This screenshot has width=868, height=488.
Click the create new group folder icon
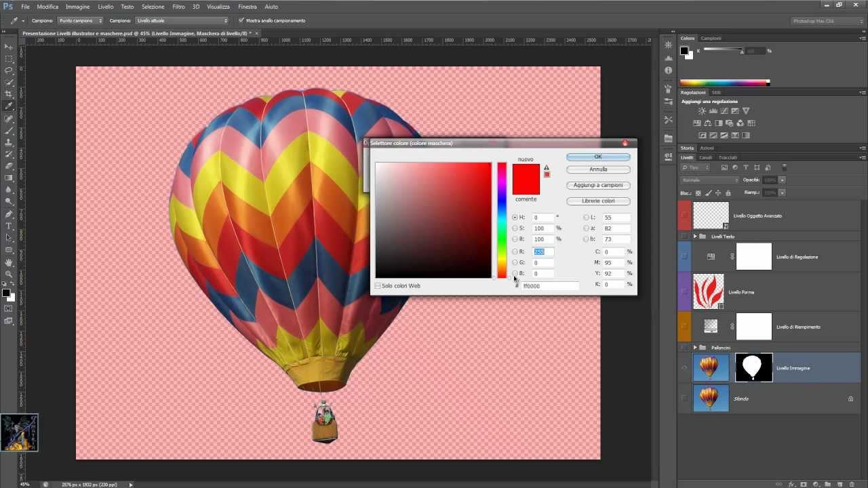coord(828,484)
